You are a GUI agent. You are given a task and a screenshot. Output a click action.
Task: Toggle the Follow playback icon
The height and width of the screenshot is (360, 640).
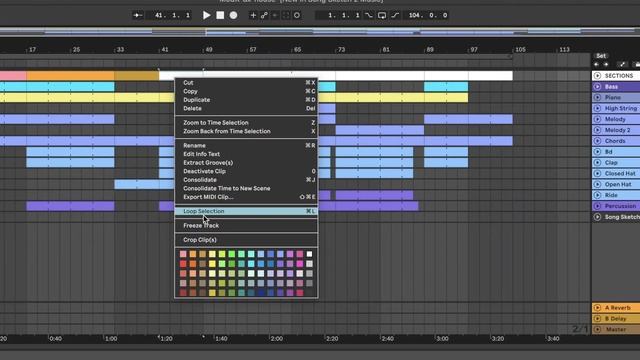(x=138, y=15)
